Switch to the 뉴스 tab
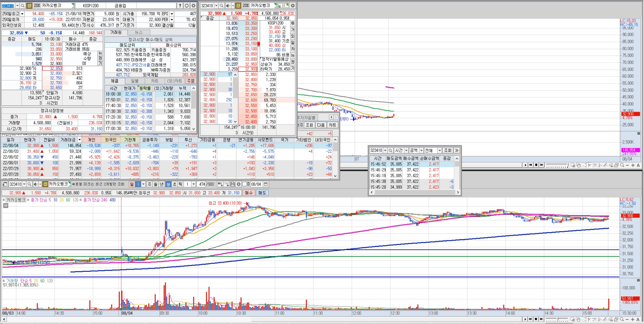Screen dimensions: 644x324 click(139, 32)
